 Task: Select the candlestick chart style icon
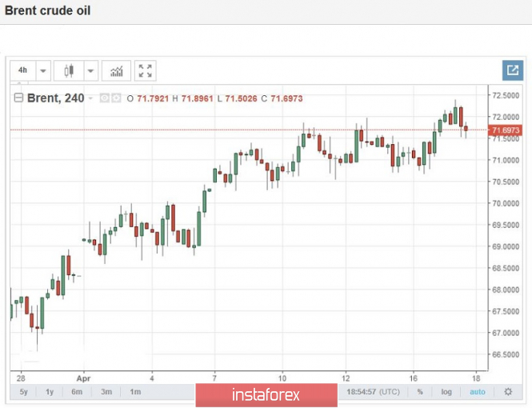pyautogui.click(x=69, y=71)
